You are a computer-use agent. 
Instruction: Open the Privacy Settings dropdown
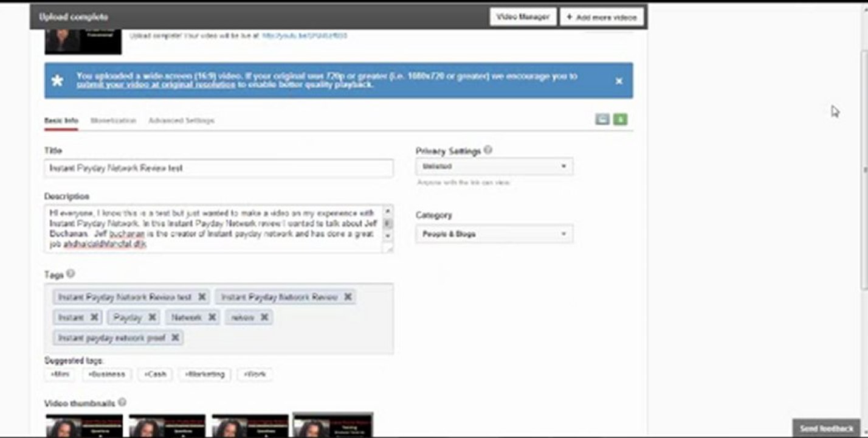click(494, 166)
